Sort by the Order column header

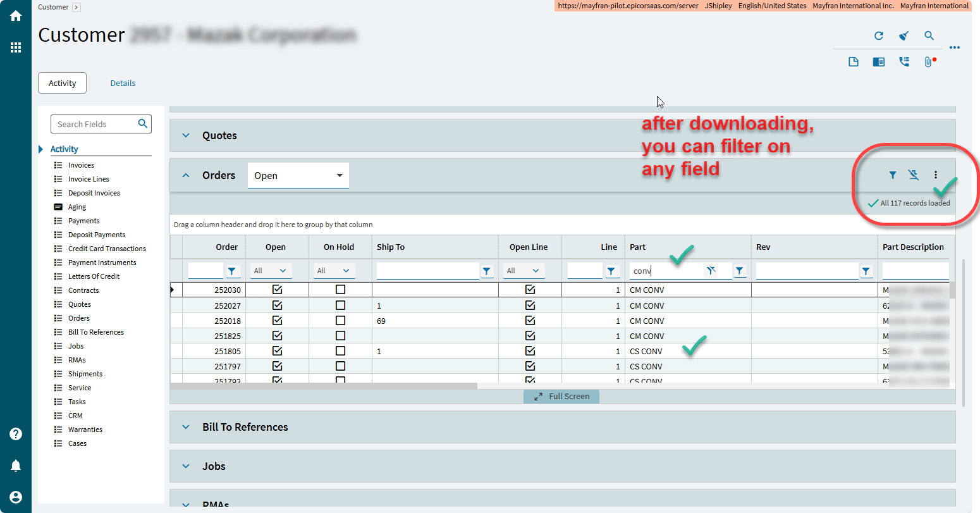[226, 247]
